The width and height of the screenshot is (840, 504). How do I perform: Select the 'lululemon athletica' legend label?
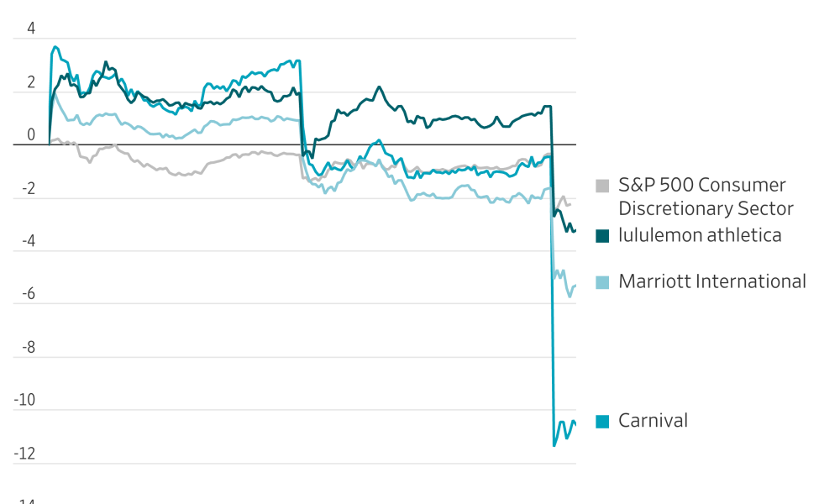(700, 235)
